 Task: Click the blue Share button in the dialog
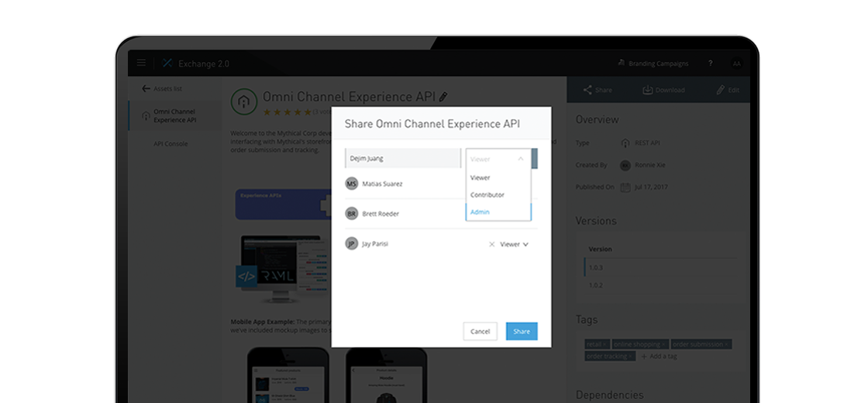click(x=522, y=332)
